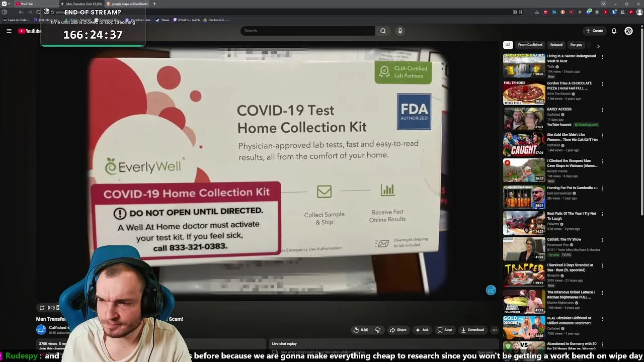Open the YouTube hamburger guide menu
Viewport: 644px width, 362px height.
tap(9, 31)
